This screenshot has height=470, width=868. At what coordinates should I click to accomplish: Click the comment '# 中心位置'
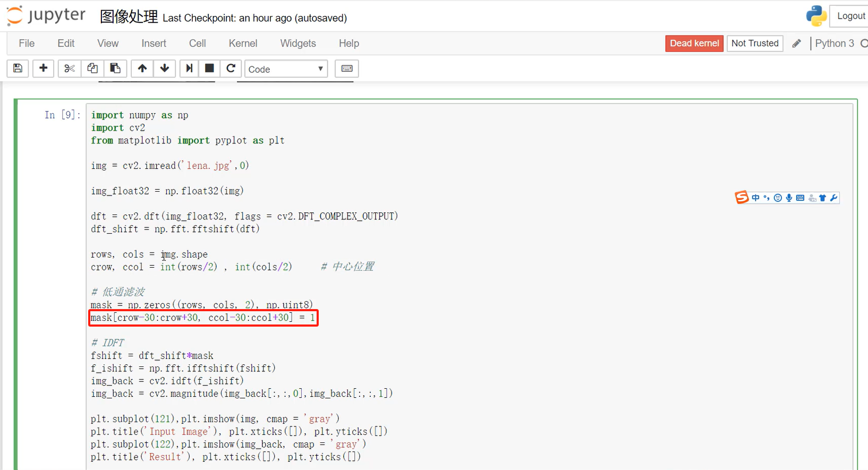(348, 267)
